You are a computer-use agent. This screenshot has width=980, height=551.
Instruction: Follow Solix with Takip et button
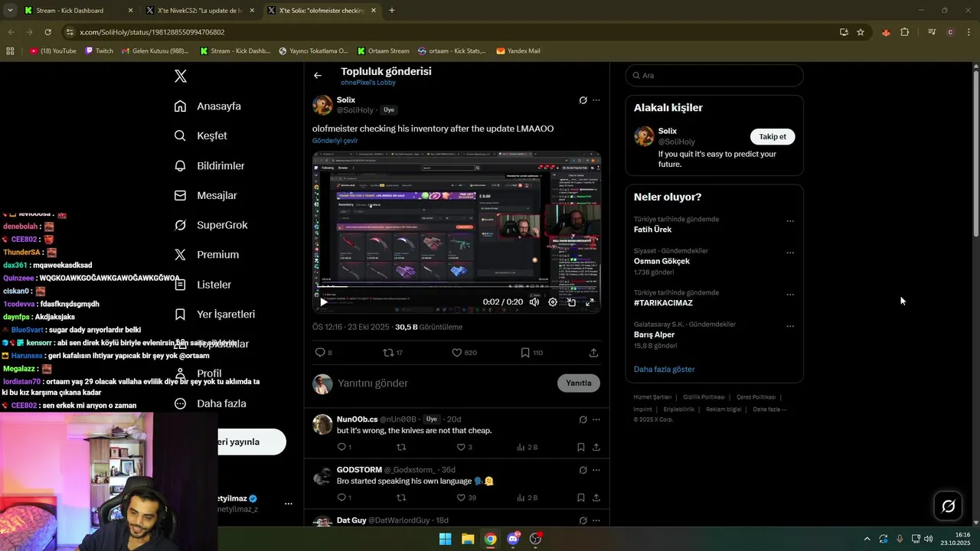773,137
